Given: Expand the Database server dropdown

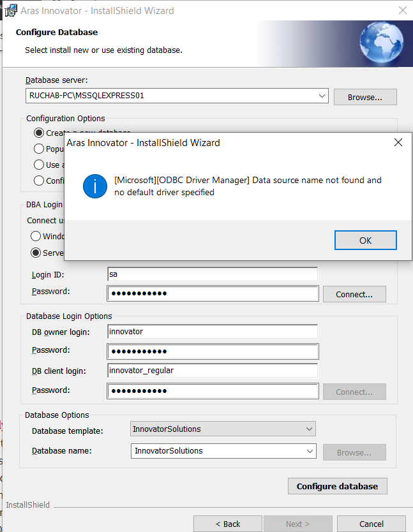Looking at the screenshot, I should (322, 96).
